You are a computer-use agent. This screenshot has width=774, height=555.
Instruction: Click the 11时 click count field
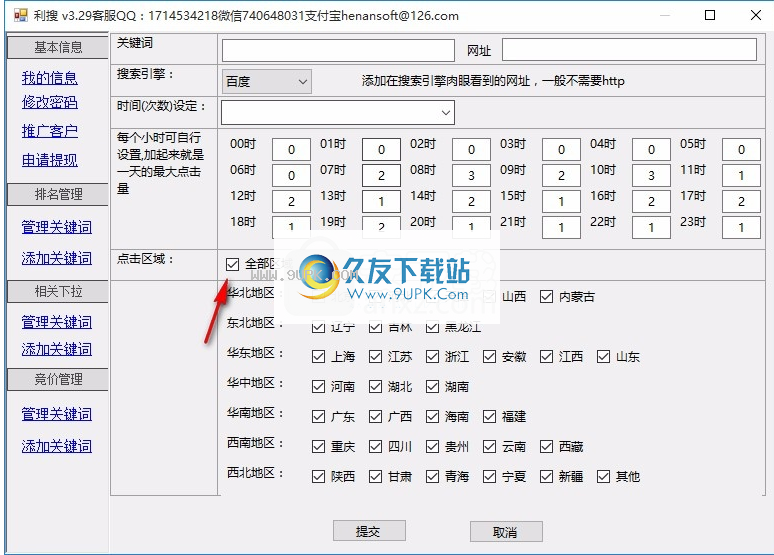[741, 175]
